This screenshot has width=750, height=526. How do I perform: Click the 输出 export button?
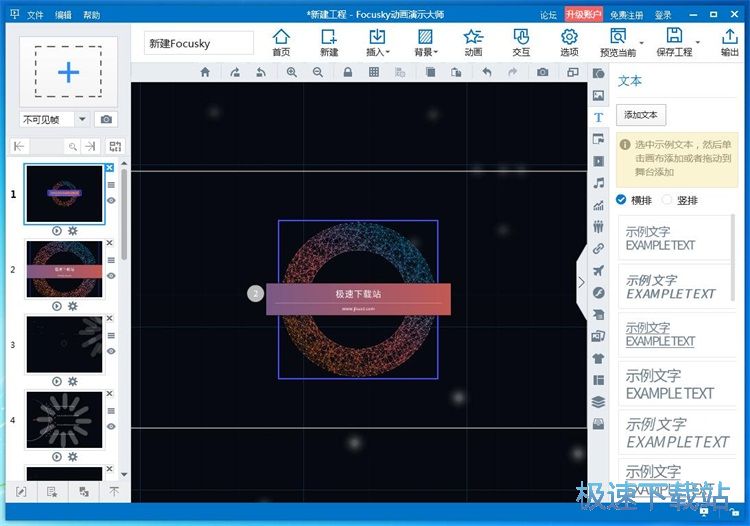[729, 43]
